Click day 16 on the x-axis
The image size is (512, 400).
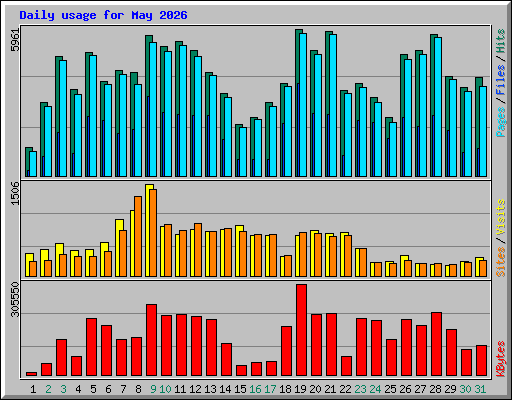click(x=255, y=389)
